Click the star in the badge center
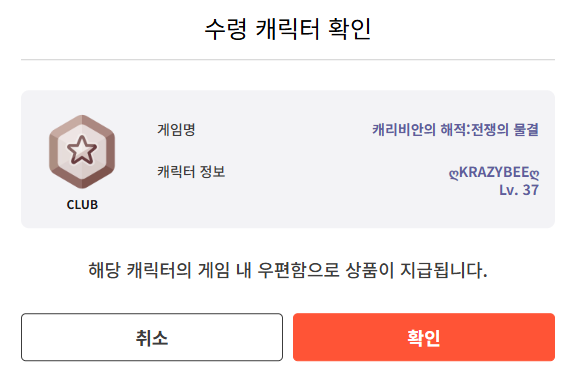This screenshot has width=567, height=379. pos(82,150)
